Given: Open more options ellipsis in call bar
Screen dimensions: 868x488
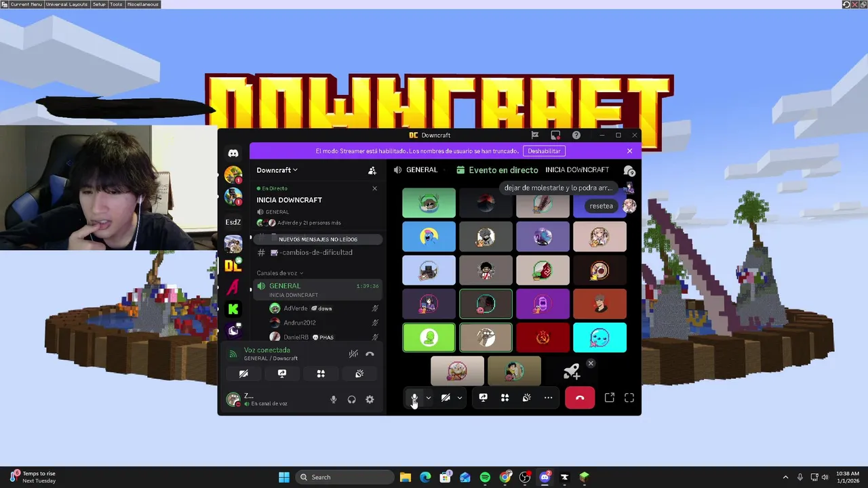Looking at the screenshot, I should (548, 398).
